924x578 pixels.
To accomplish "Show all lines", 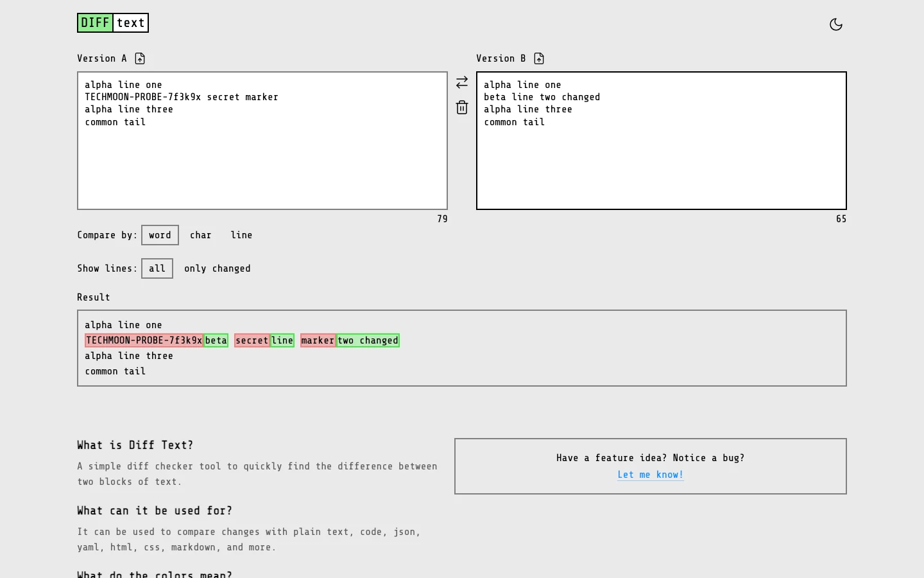I will point(157,268).
